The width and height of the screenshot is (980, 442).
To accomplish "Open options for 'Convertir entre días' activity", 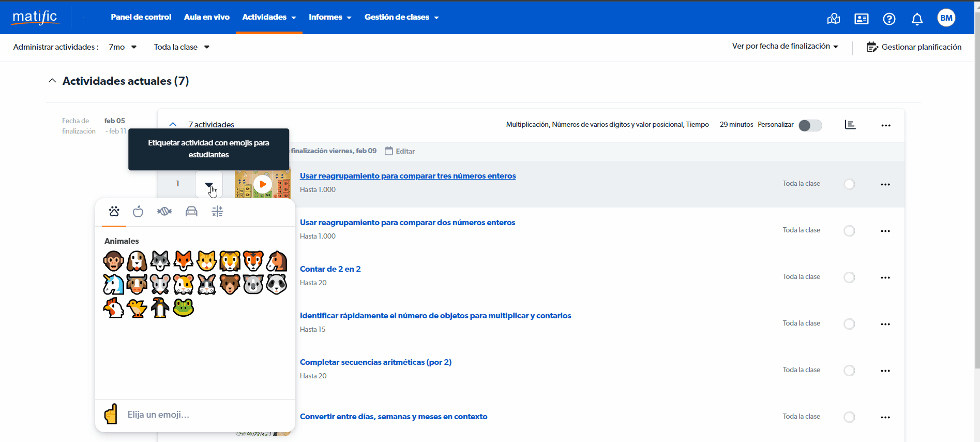I will [x=885, y=417].
